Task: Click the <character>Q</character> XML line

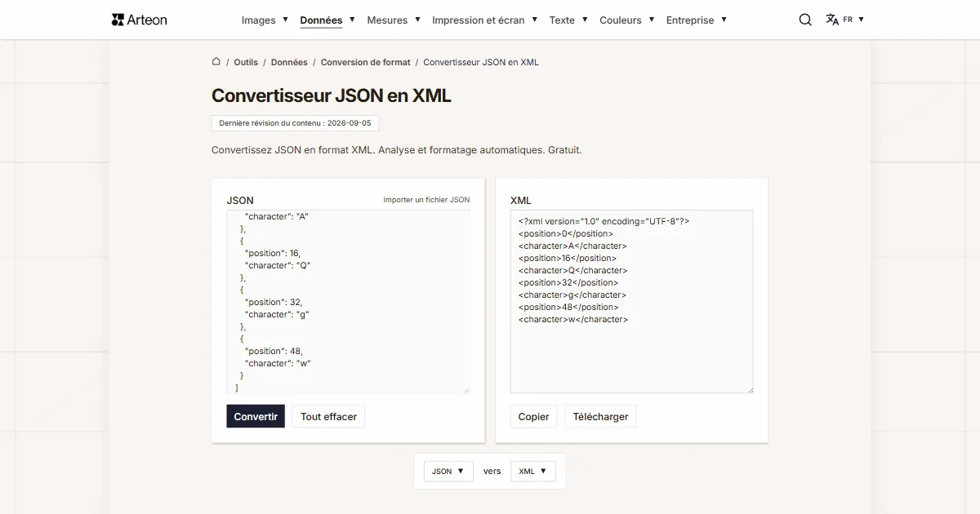Action: coord(572,270)
